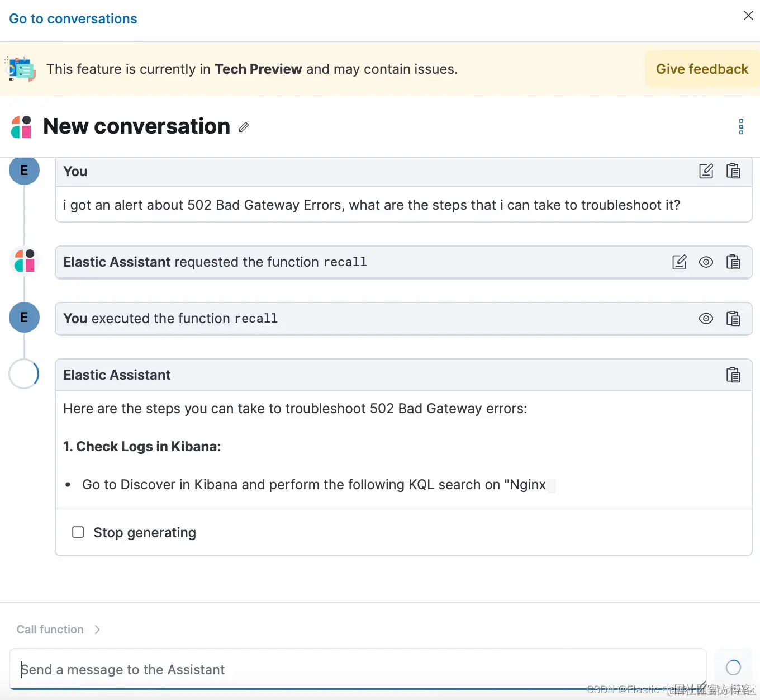Viewport: 760px width, 700px height.
Task: Edit your 502 Bad Gateway message
Action: [706, 171]
